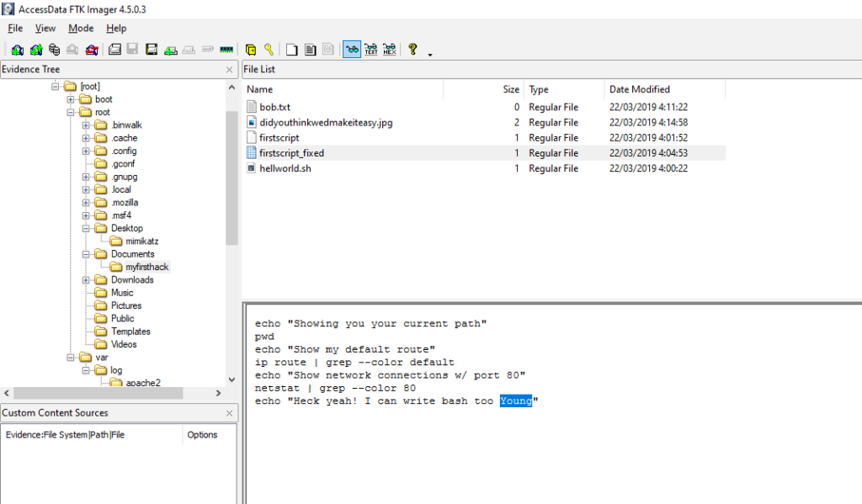This screenshot has height=504, width=862.
Task: Open Help via the question mark icon
Action: point(414,49)
